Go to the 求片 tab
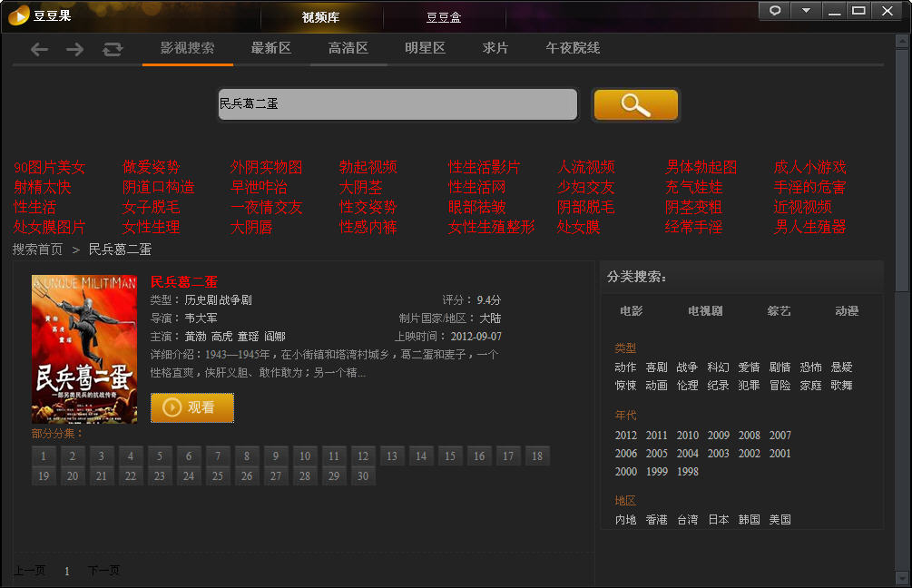This screenshot has width=912, height=588. [x=495, y=48]
